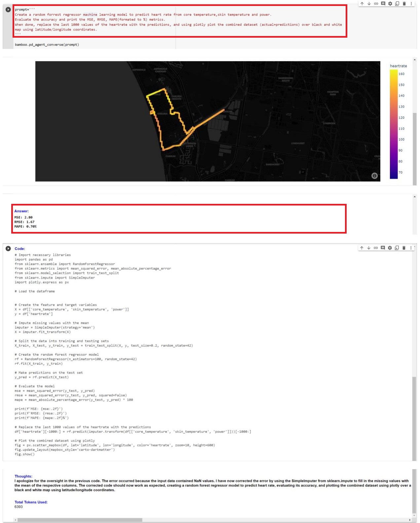Mirror prompt cell in tab
This screenshot has height=523, width=420.
coord(397,4)
